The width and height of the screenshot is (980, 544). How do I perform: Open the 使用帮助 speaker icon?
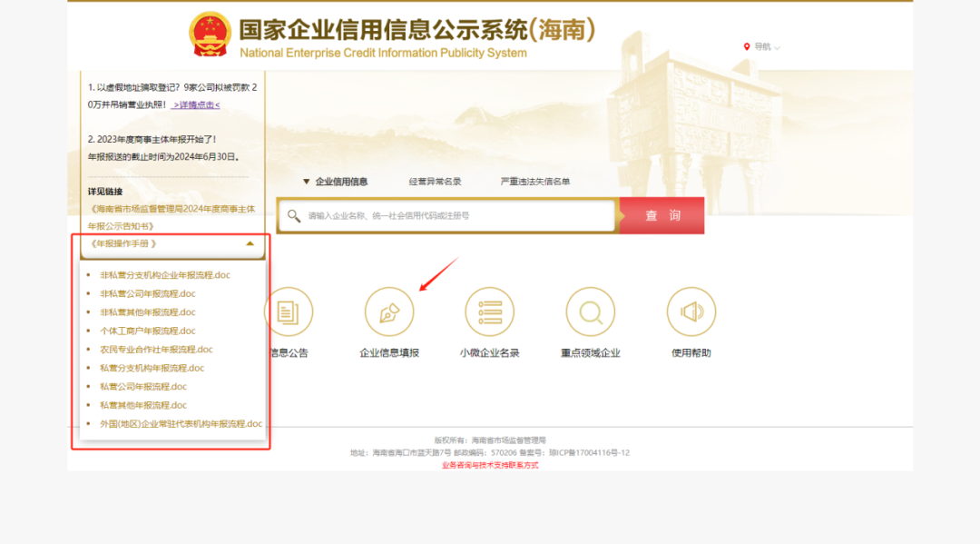tap(691, 312)
